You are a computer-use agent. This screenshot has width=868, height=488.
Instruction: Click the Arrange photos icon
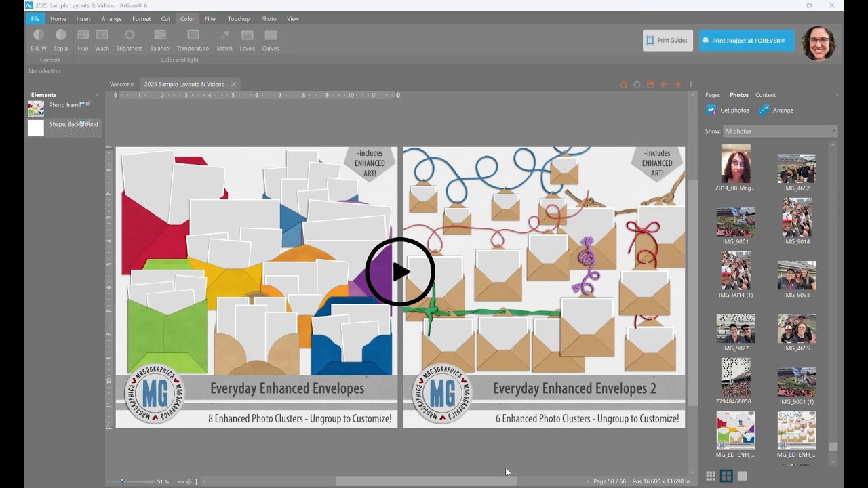click(764, 110)
